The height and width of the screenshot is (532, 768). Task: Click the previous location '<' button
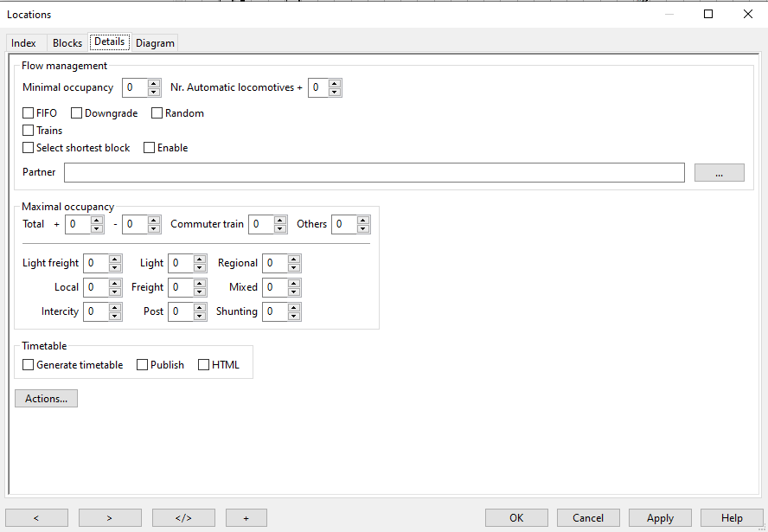(36, 517)
